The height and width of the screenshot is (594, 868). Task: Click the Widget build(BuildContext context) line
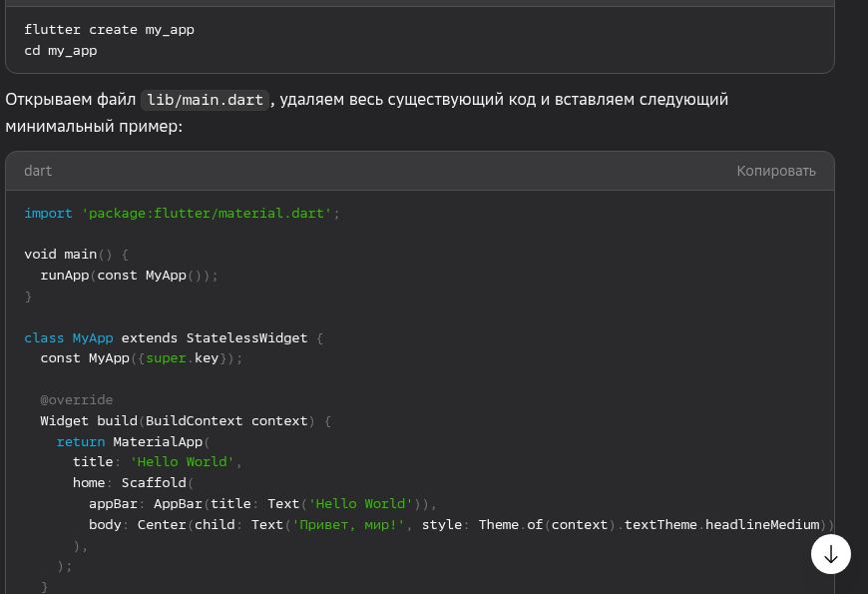click(x=186, y=420)
